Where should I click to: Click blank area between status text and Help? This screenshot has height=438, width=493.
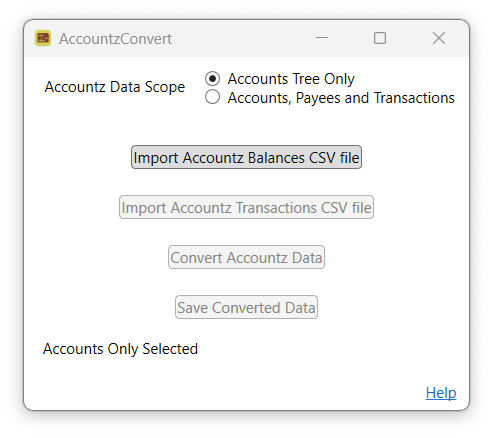click(x=300, y=373)
